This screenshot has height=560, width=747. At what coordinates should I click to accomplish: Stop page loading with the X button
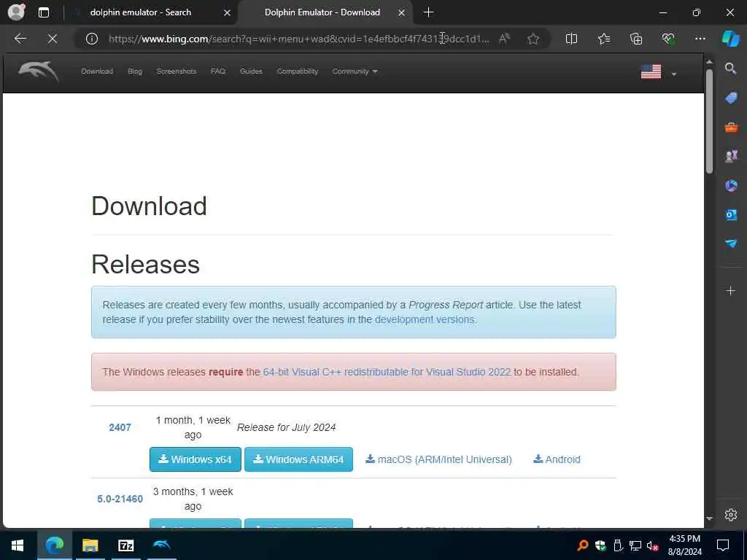tap(53, 39)
